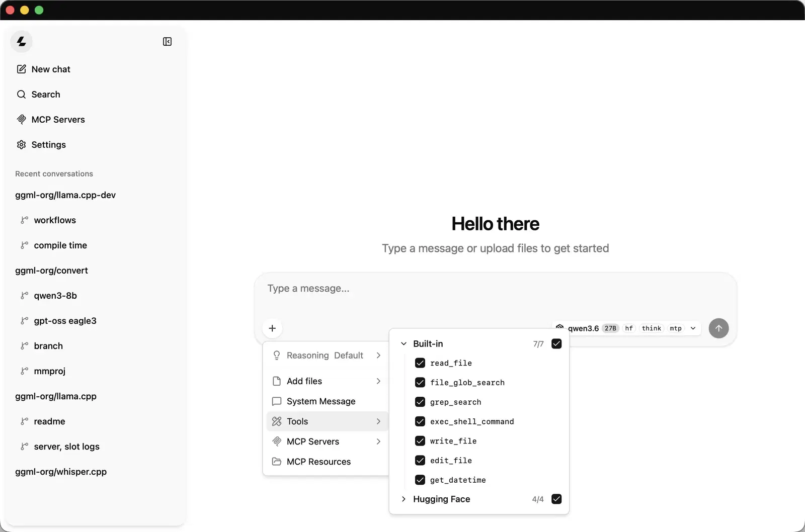Click the MCP Servers sidebar icon
805x532 pixels.
21,120
